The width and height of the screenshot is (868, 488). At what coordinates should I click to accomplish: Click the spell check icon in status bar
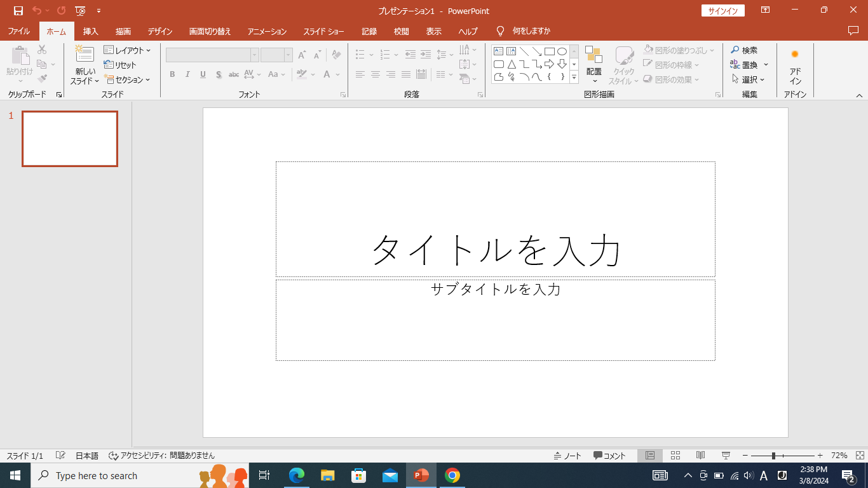tap(60, 456)
